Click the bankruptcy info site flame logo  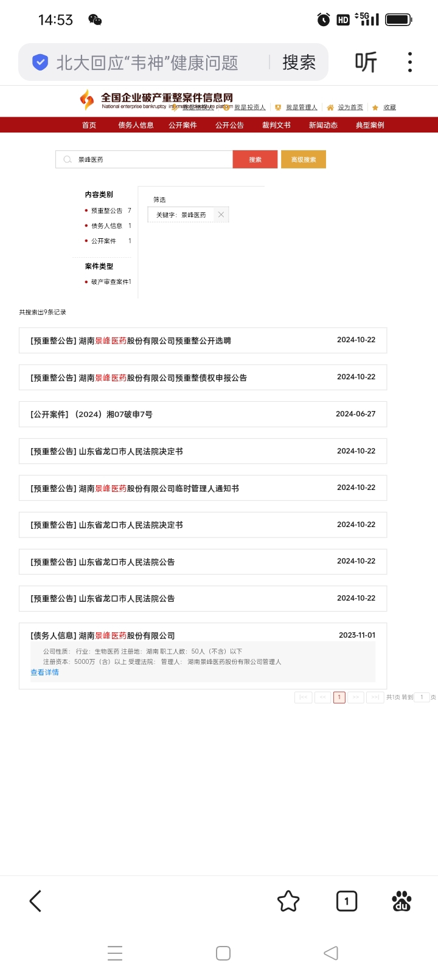click(87, 100)
